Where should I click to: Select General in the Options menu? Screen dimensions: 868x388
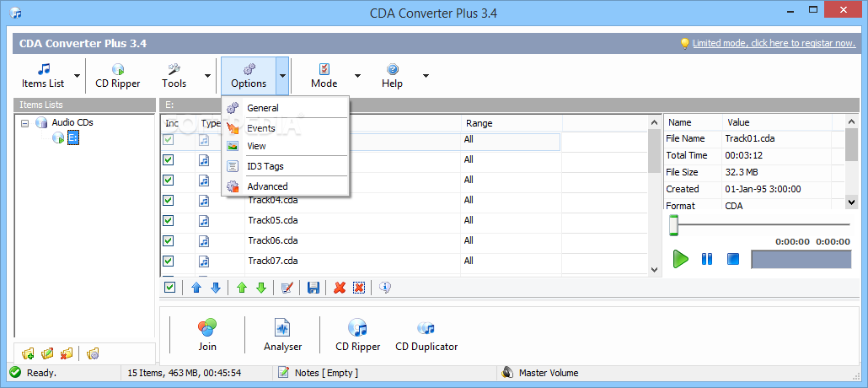pos(285,108)
